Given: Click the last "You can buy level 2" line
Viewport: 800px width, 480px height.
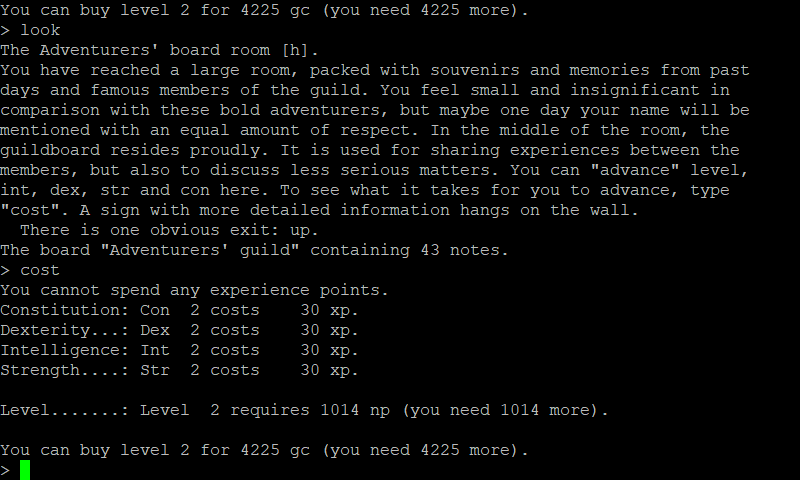Looking at the screenshot, I should [265, 450].
